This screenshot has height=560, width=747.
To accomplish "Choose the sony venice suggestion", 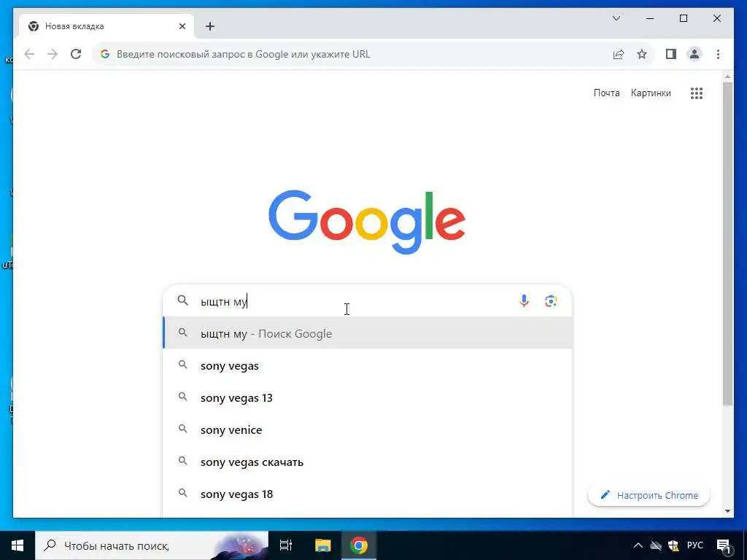I will (368, 430).
